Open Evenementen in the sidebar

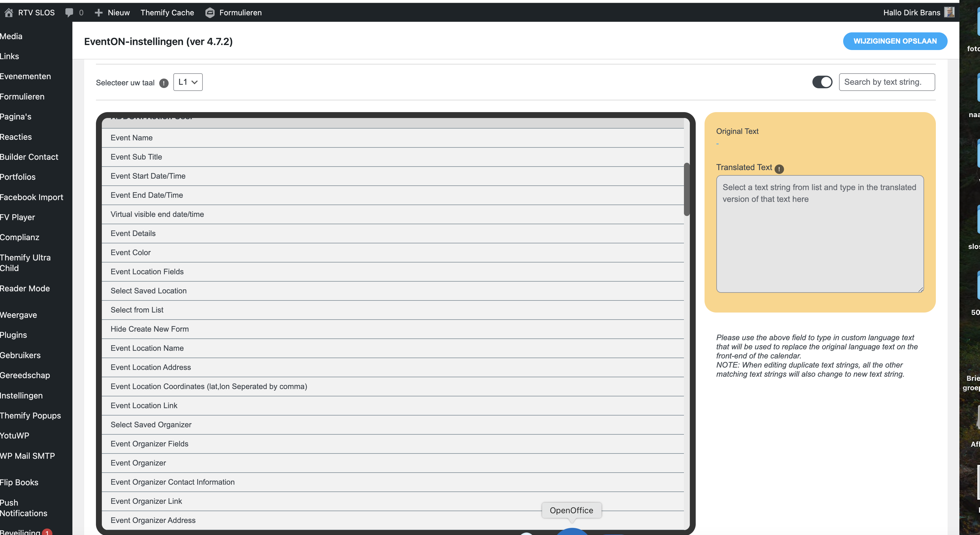click(26, 76)
